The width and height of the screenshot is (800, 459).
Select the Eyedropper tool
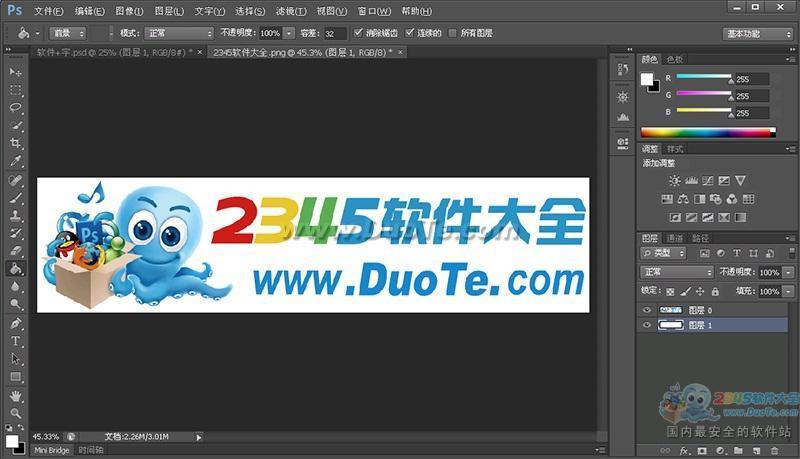click(x=15, y=161)
